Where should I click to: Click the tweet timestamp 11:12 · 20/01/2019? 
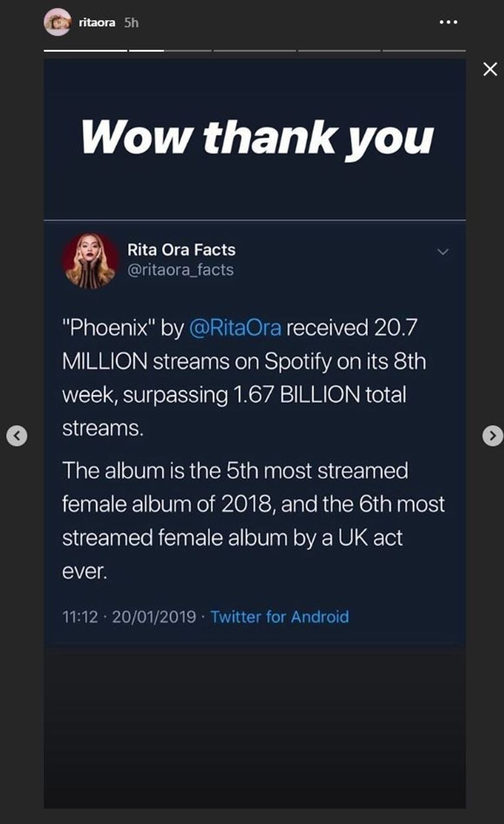(129, 617)
